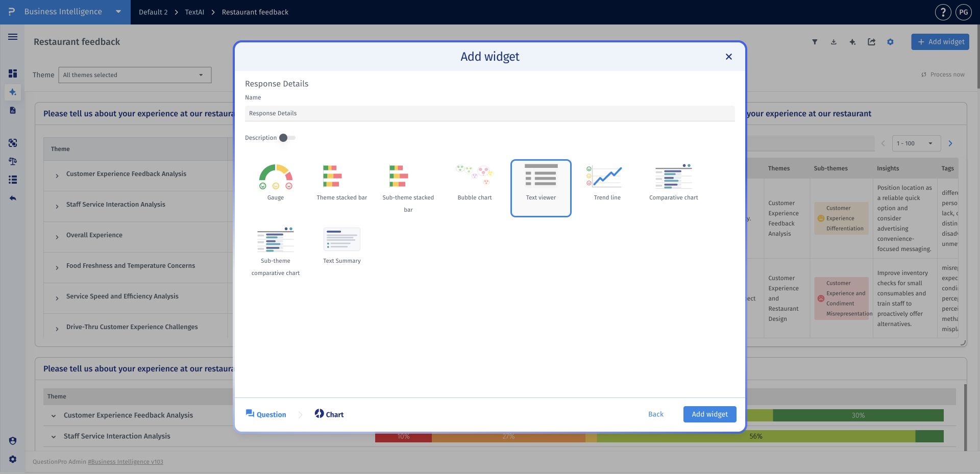Go to the Question step

pos(266,414)
